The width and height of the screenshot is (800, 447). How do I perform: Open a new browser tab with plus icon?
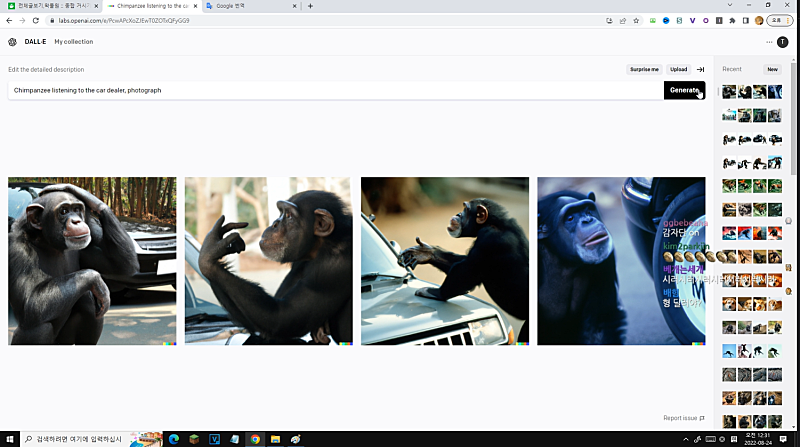click(310, 6)
